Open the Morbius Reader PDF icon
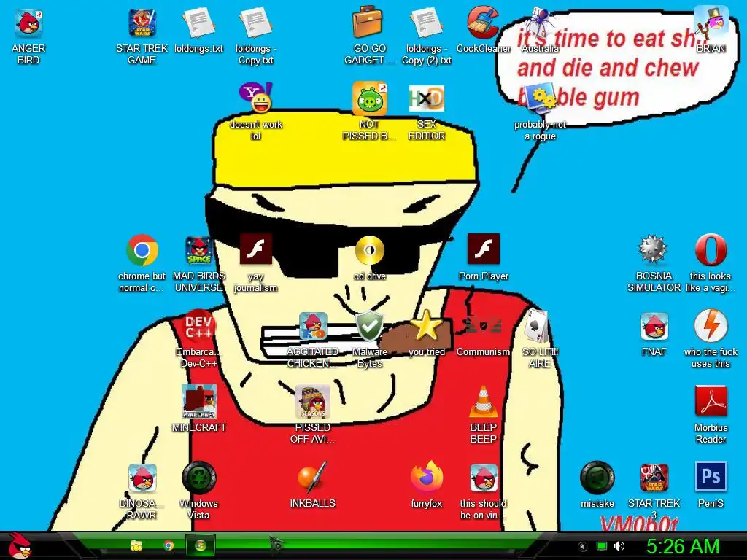This screenshot has height=560, width=747. [711, 402]
